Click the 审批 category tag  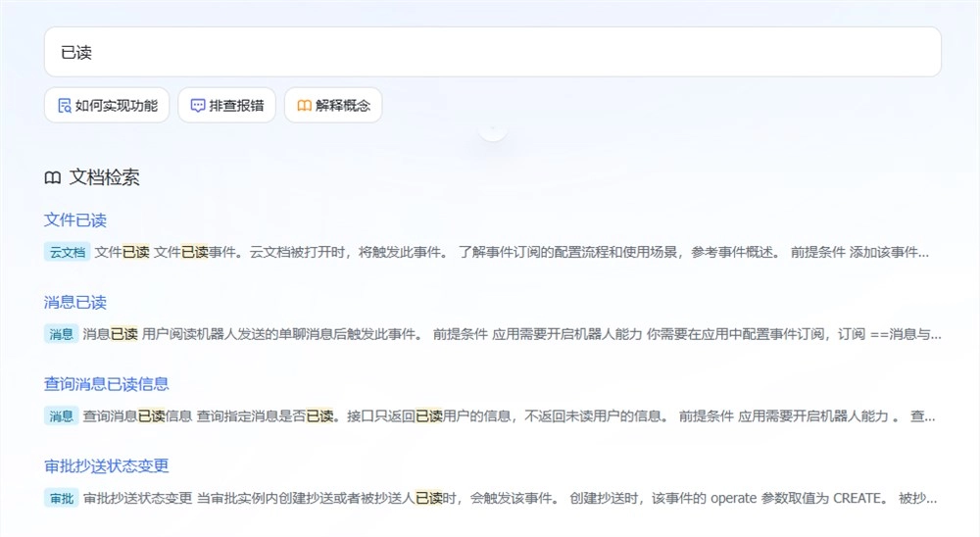tap(60, 498)
